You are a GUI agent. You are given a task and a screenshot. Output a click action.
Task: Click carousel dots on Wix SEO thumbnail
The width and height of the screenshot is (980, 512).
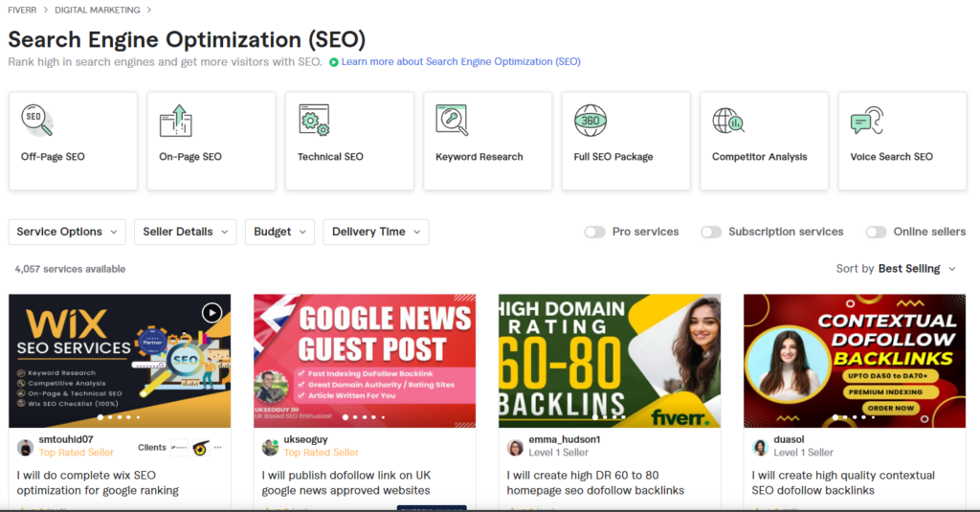coord(119,417)
